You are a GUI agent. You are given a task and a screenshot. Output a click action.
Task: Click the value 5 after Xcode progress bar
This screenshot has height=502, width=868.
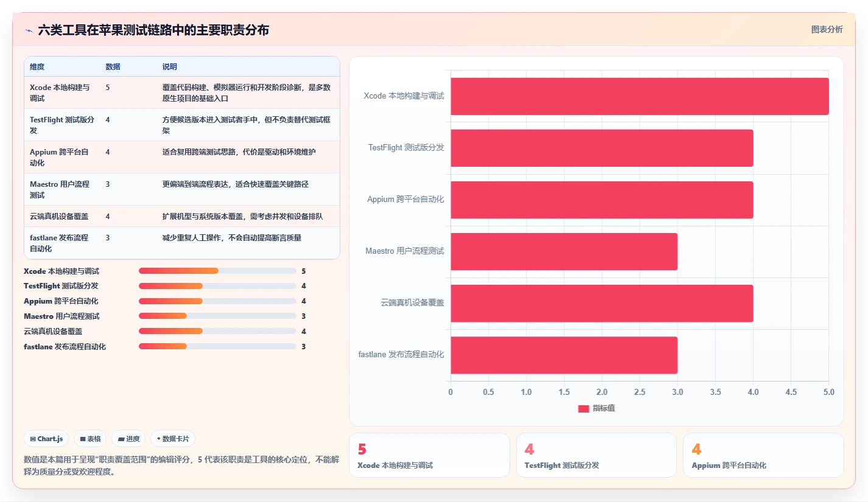pos(303,271)
